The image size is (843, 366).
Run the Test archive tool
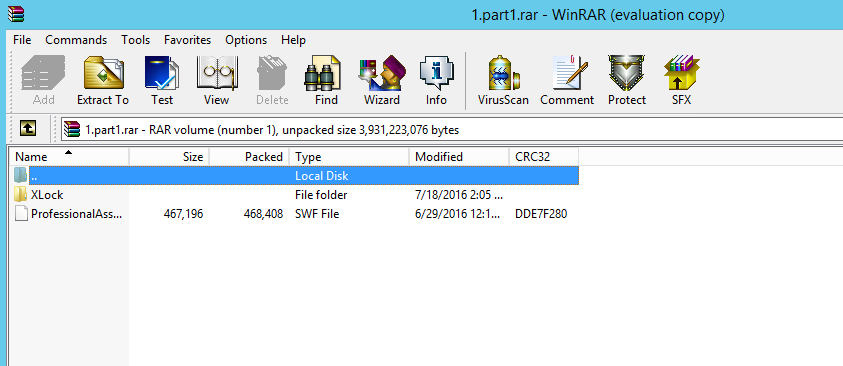coord(162,81)
